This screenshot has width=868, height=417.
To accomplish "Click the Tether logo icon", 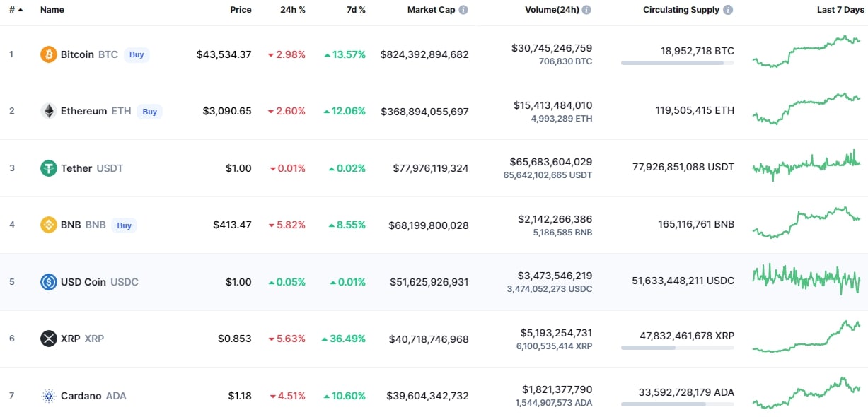I will click(x=49, y=168).
